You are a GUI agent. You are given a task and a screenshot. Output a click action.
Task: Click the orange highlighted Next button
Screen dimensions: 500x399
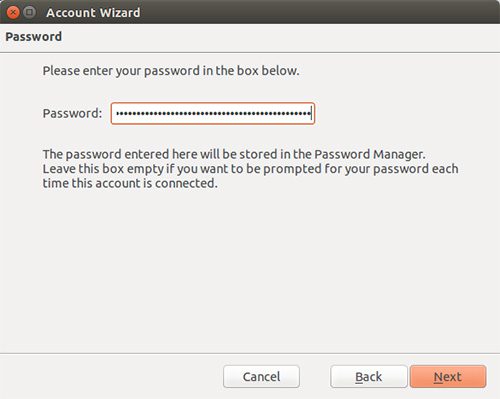(x=448, y=377)
